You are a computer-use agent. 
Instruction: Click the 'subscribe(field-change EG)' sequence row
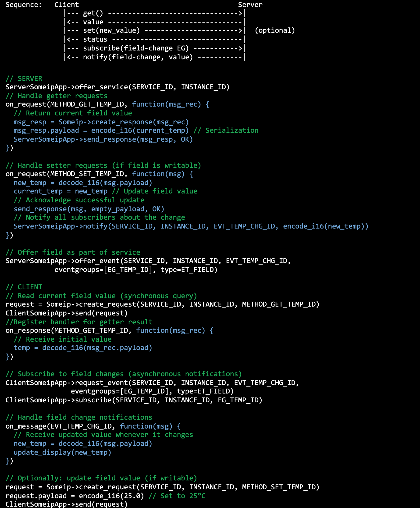(x=155, y=48)
